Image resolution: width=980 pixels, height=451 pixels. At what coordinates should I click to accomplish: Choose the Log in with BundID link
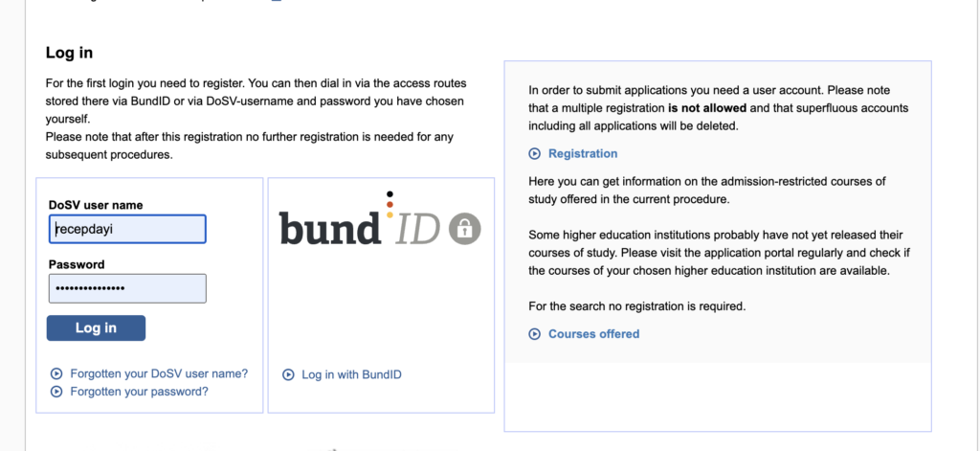(351, 375)
